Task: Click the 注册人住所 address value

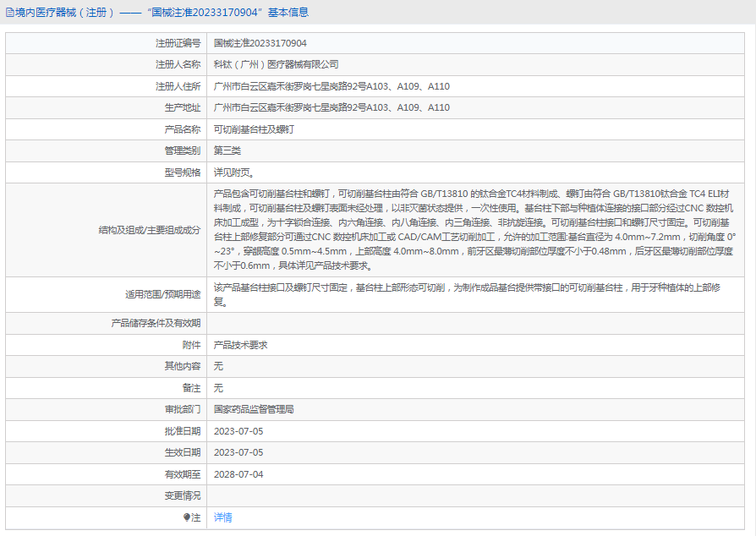Action: pos(331,86)
